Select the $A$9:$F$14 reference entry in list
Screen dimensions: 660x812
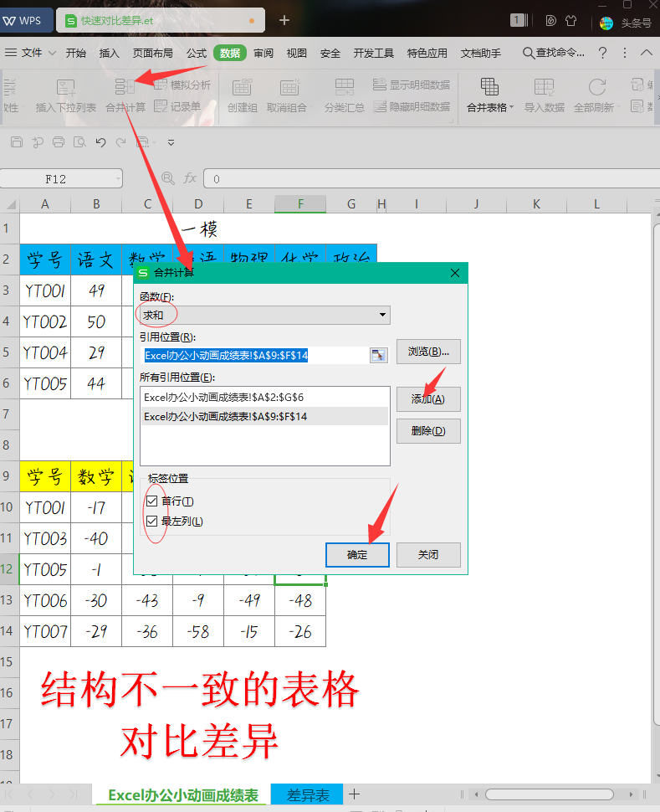[264, 416]
